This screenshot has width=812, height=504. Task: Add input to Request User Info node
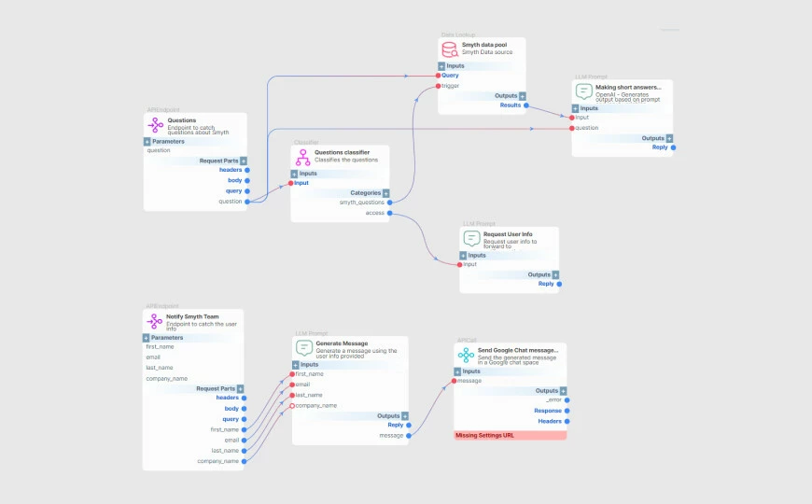pos(463,256)
